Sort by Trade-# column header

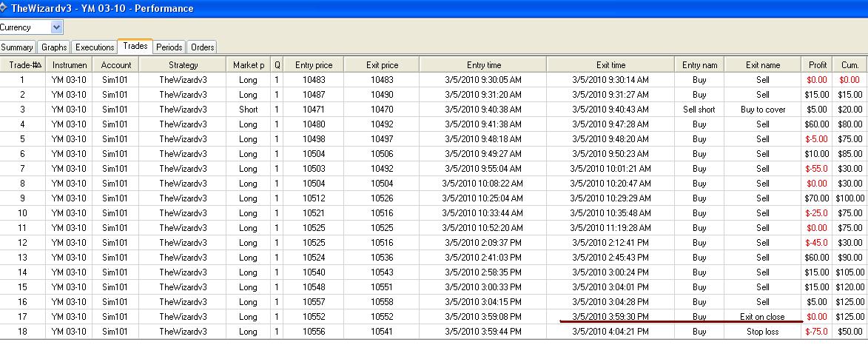point(23,65)
